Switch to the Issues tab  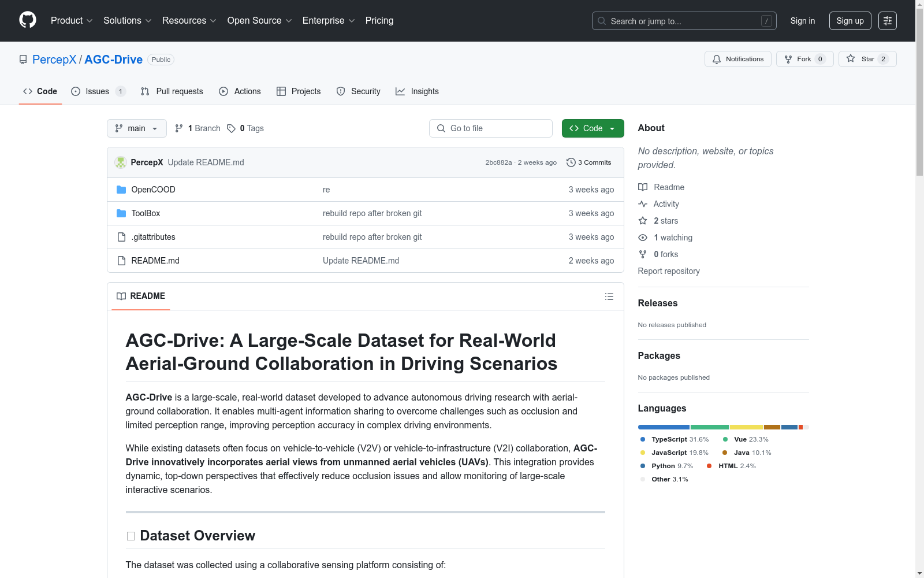[x=97, y=91]
